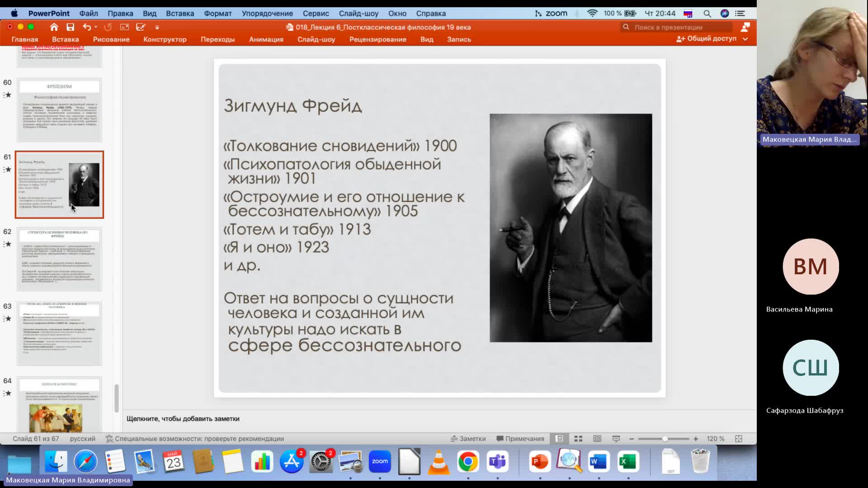The image size is (868, 488).
Task: Open the Файл menu in the menu bar
Action: point(89,13)
